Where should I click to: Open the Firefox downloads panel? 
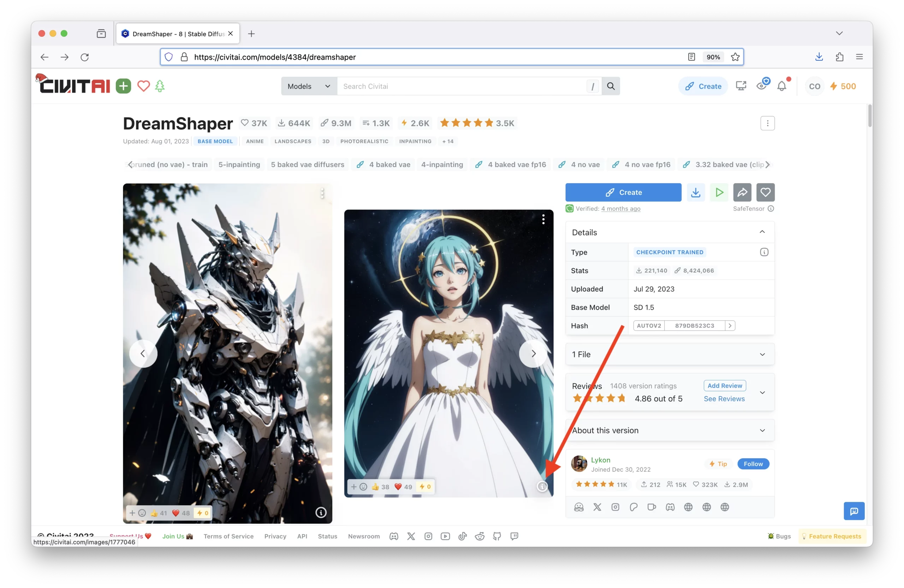click(819, 57)
